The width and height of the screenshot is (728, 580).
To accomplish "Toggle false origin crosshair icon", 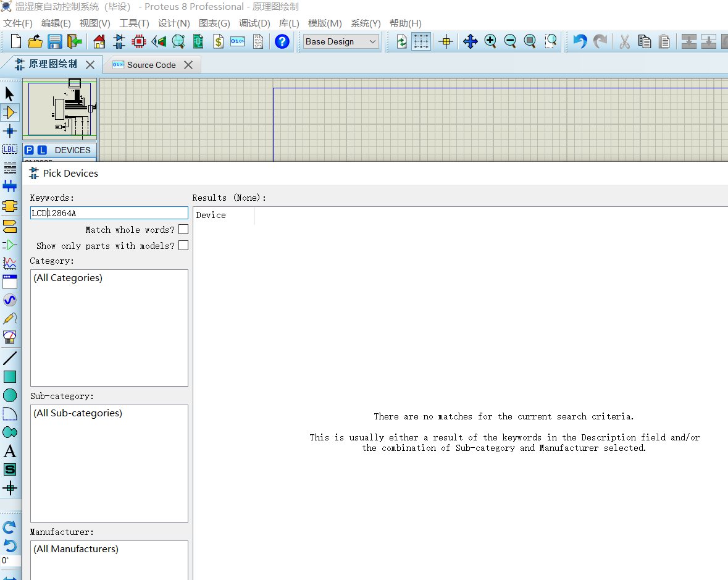I will coord(446,42).
